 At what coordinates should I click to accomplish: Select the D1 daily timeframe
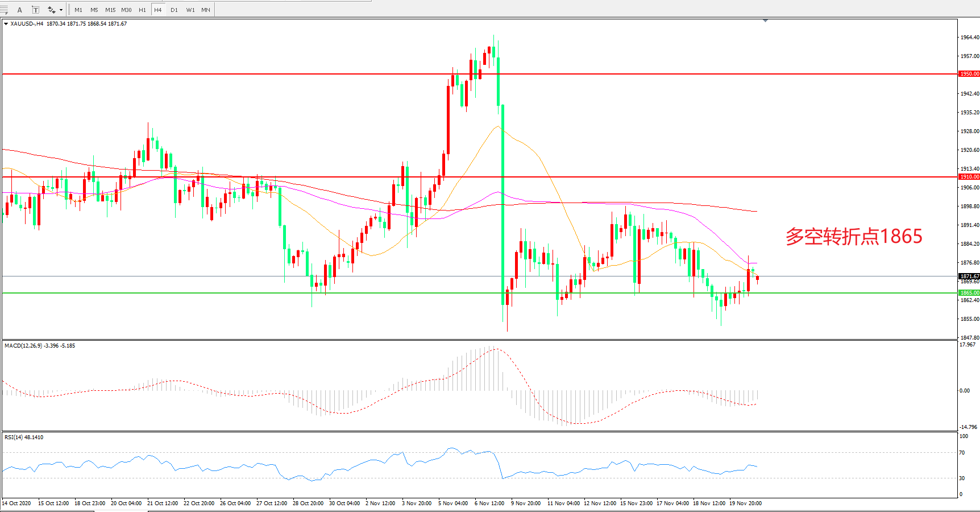[x=174, y=10]
